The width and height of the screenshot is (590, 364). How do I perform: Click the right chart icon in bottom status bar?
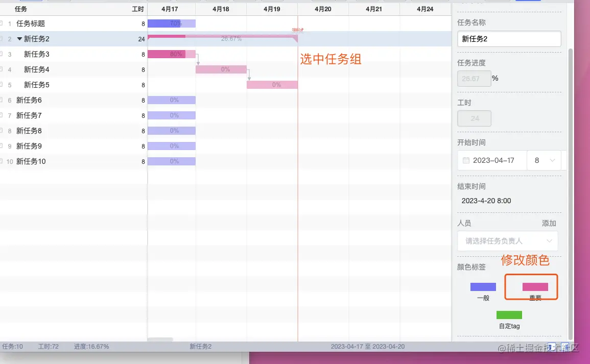(564, 346)
